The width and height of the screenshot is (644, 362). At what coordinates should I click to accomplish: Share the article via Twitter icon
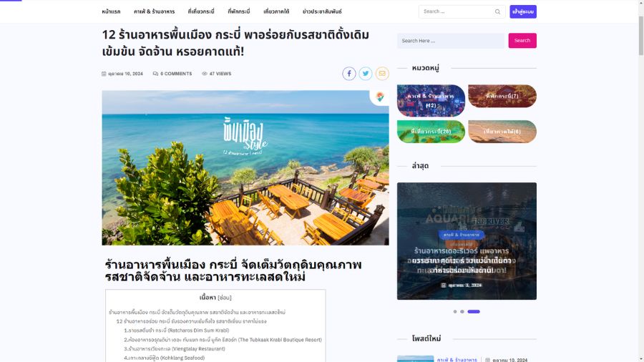coord(365,74)
